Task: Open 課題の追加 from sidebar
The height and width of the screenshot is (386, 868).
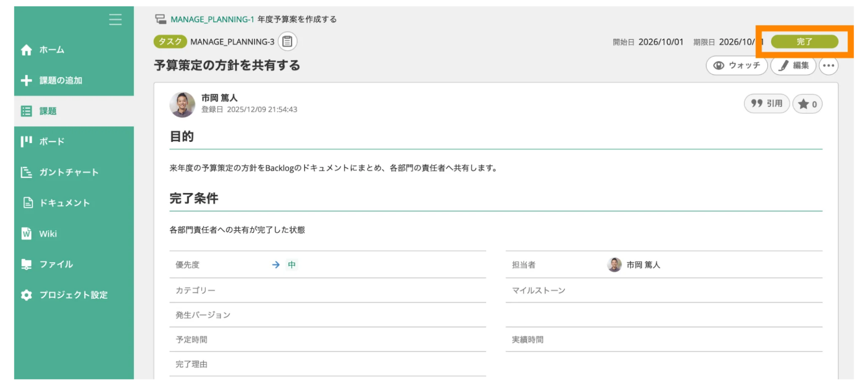Action: click(x=74, y=80)
